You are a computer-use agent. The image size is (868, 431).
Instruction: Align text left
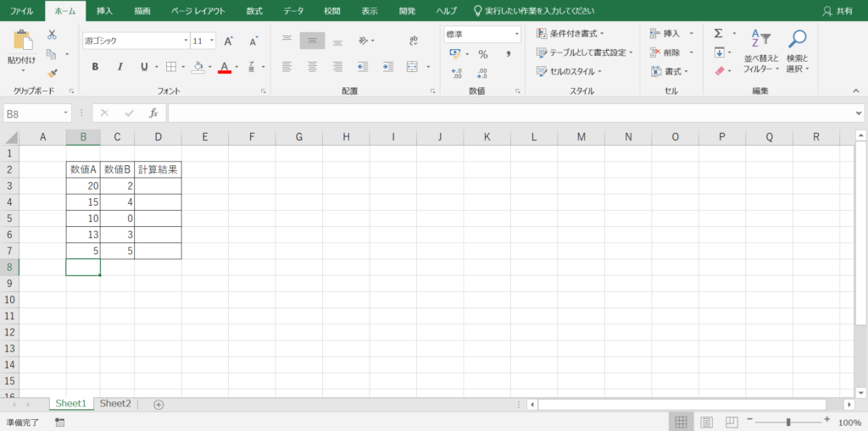tap(287, 67)
